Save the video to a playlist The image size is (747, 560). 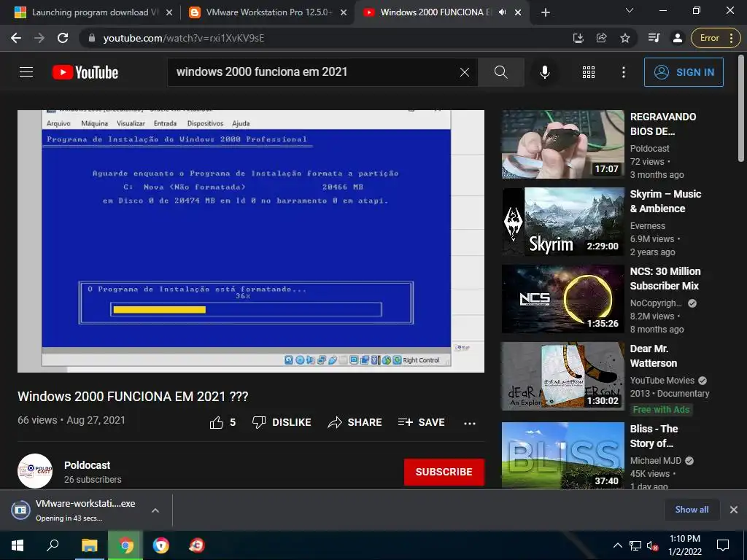click(x=422, y=422)
